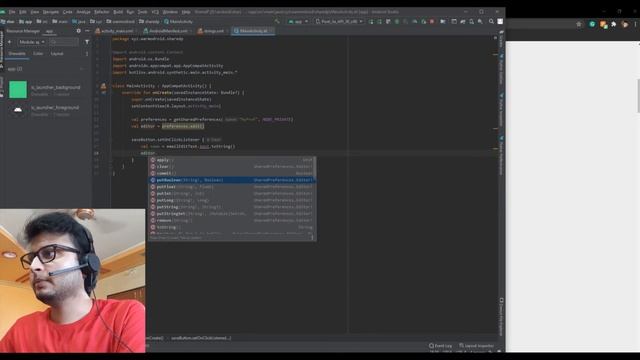Open the Tools menu
Screen dimensions: 640x360
coord(142,12)
